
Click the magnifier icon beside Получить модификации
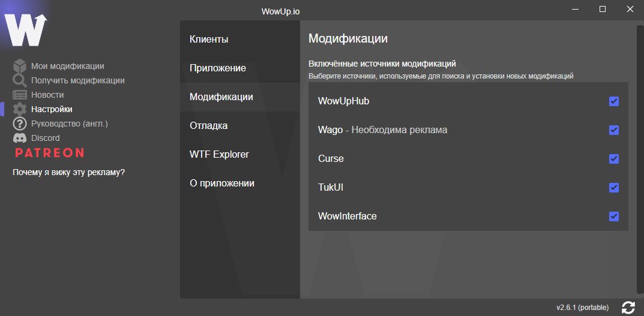(20, 80)
